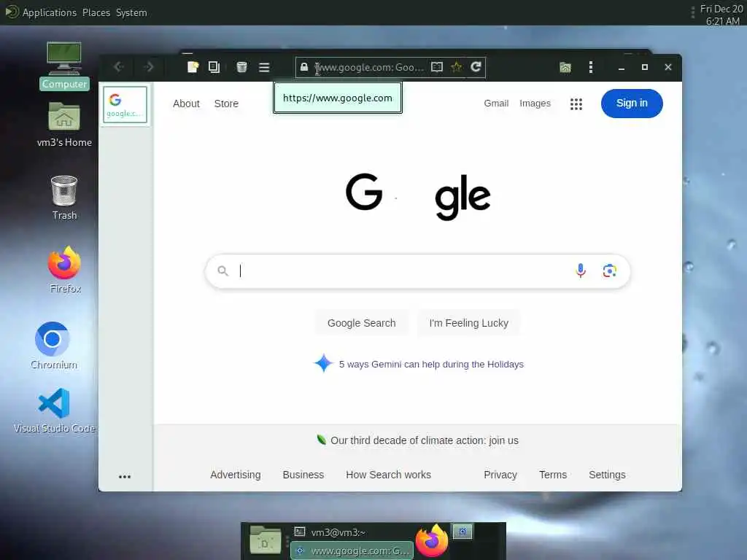The height and width of the screenshot is (560, 747).
Task: Toggle reader mode book icon in address bar
Action: pyautogui.click(x=436, y=67)
